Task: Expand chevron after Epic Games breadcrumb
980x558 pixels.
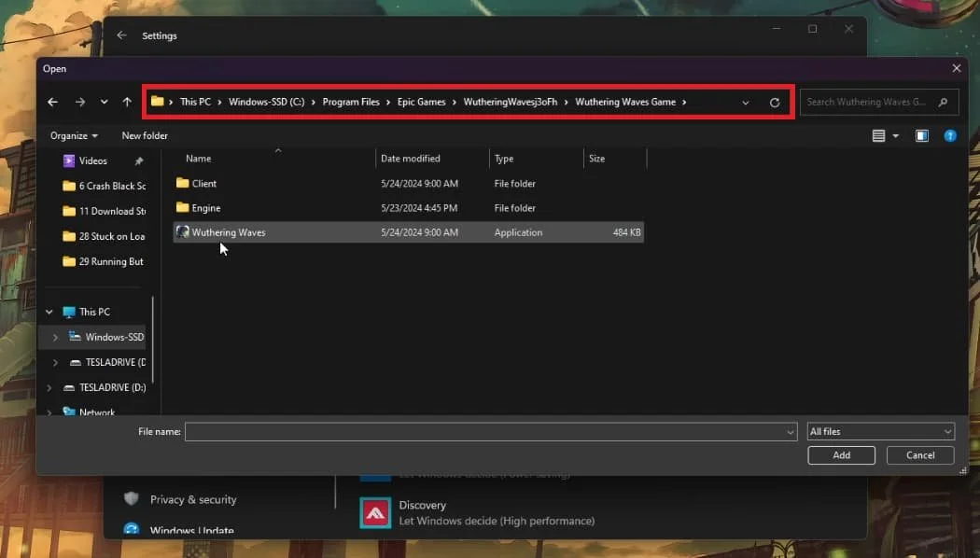Action: (455, 102)
